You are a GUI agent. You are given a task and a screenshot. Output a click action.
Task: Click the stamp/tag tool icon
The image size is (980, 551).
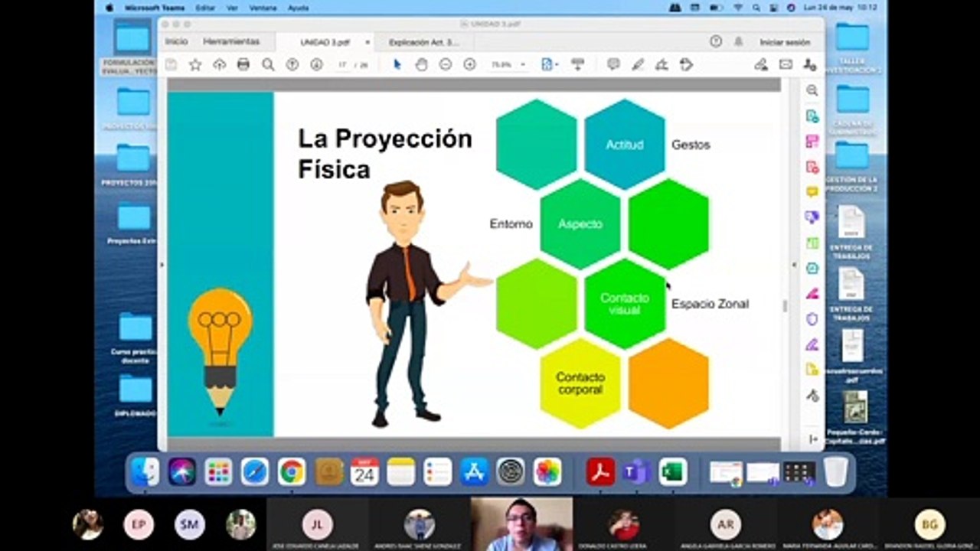(x=686, y=65)
